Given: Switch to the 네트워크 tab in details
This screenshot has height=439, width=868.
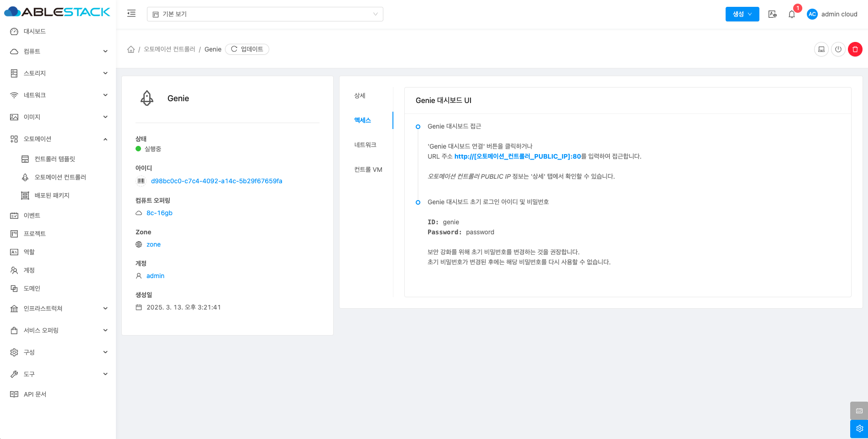Looking at the screenshot, I should [366, 145].
